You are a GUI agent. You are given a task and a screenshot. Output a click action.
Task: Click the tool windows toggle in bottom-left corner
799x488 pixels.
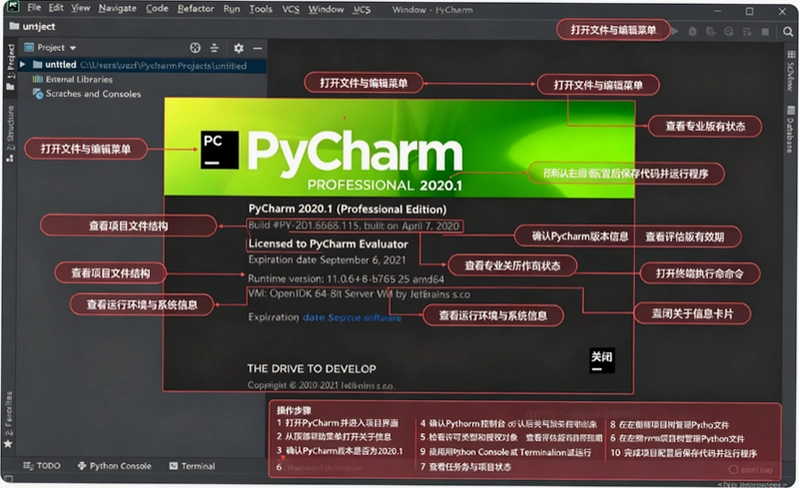[8, 478]
